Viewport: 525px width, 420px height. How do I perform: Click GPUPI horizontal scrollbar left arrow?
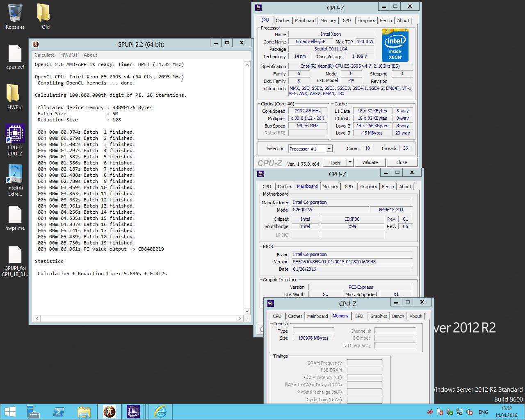click(x=37, y=318)
